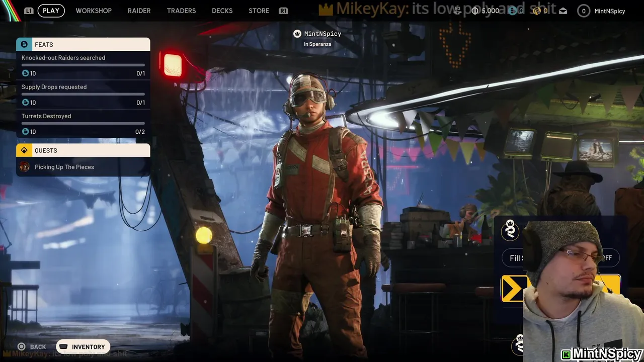Viewport: 644px width, 362px height.
Task: Click the circle button icon beside BACK
Action: coord(21,347)
